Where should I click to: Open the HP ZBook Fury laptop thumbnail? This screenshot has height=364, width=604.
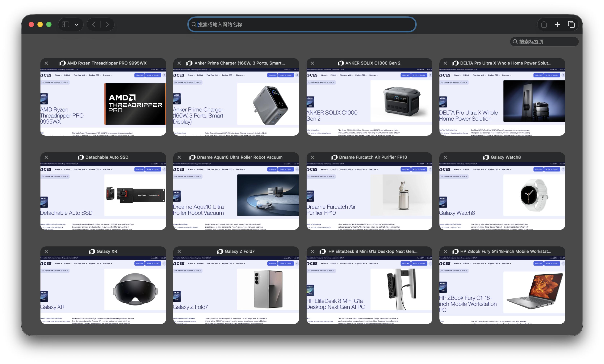tap(502, 289)
